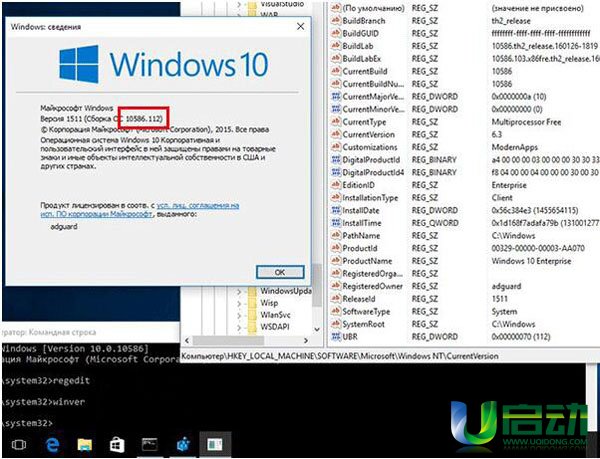The width and height of the screenshot is (600, 459).
Task: Click the registry tree scroll-left arrow
Action: tap(187, 340)
